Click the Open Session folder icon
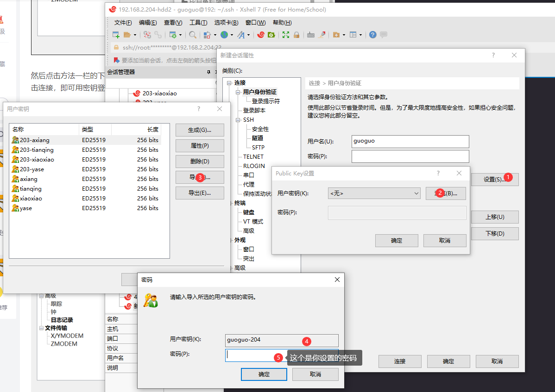The height and width of the screenshot is (392, 555). pos(127,35)
